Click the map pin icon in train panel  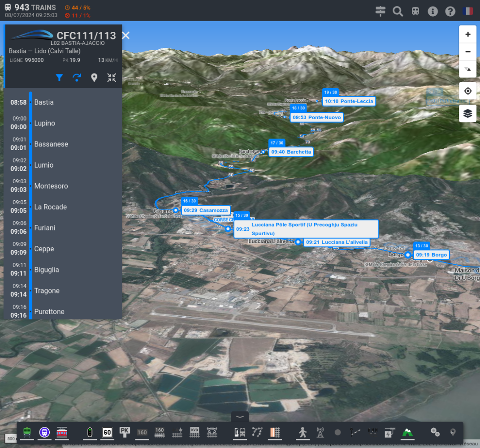(x=94, y=78)
